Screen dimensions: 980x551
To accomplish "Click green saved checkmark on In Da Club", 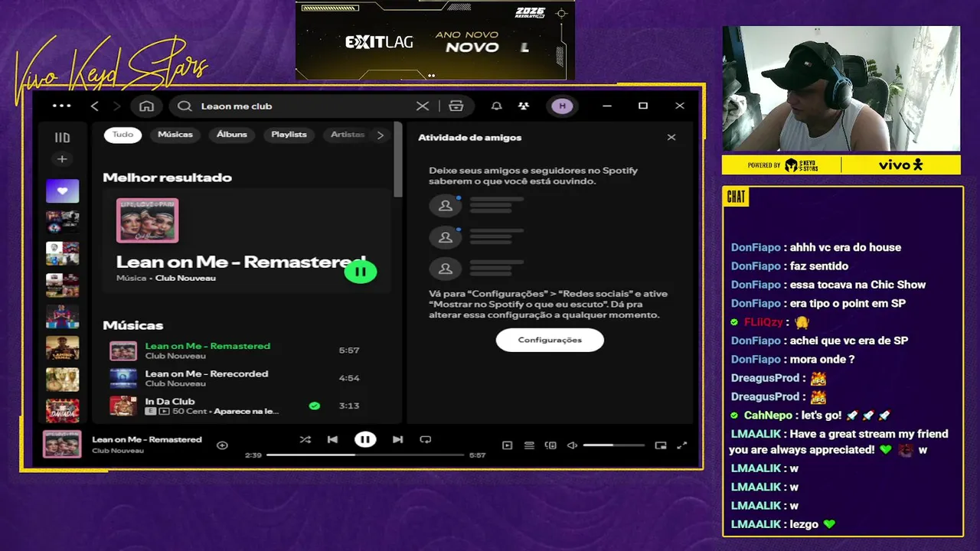I will (x=315, y=406).
